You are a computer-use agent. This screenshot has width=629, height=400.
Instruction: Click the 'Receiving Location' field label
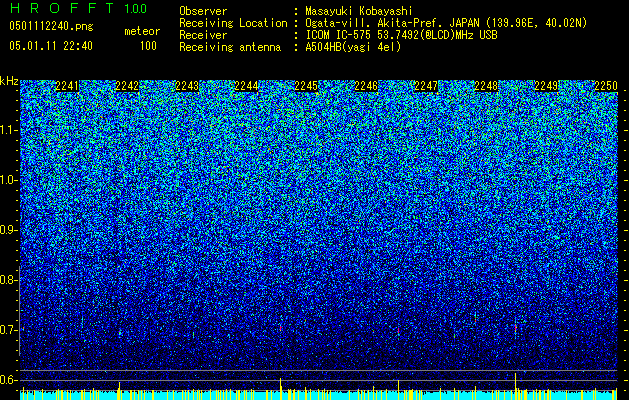point(233,23)
